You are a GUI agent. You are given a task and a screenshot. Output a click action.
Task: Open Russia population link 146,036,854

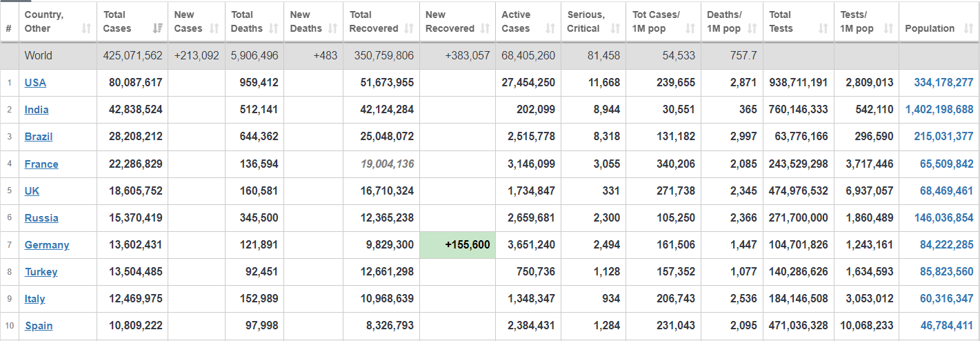(944, 218)
